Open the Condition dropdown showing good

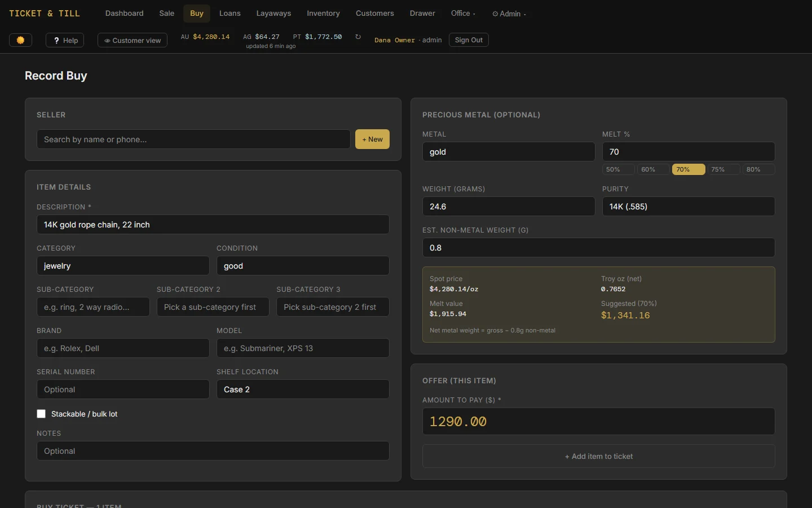303,266
